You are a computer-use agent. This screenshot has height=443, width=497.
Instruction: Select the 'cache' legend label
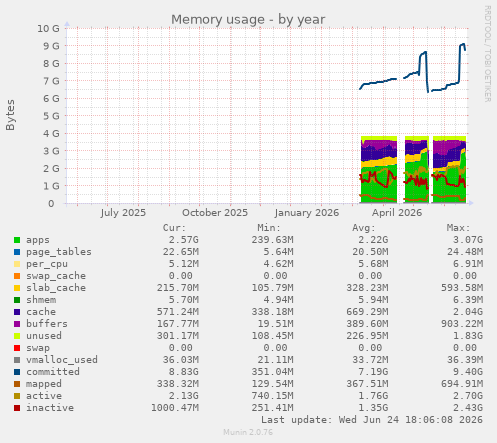[41, 312]
